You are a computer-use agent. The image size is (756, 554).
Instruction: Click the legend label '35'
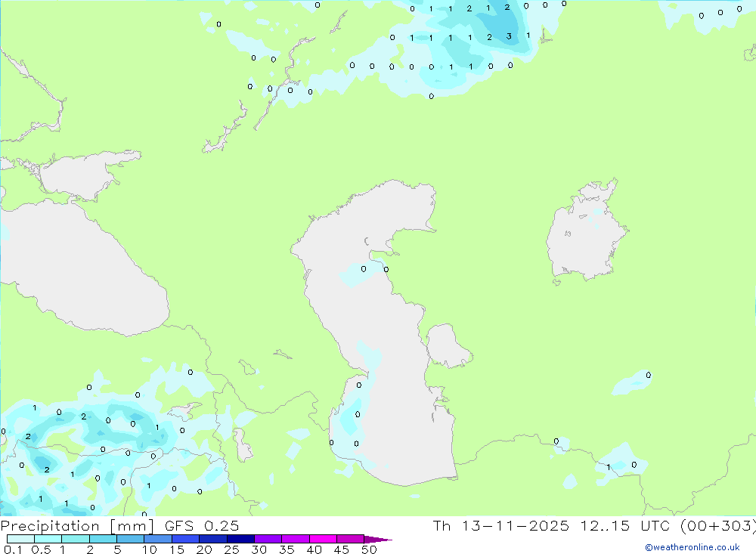(x=287, y=549)
